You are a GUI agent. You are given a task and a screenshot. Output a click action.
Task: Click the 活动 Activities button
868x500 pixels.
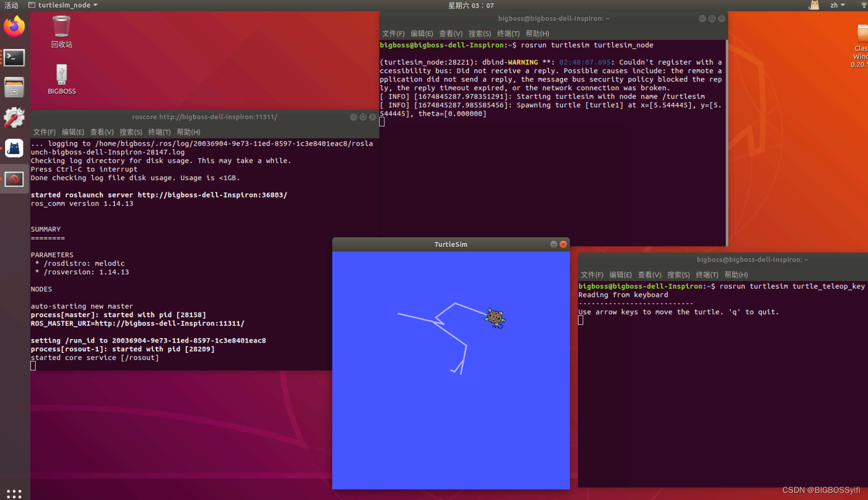(x=11, y=5)
